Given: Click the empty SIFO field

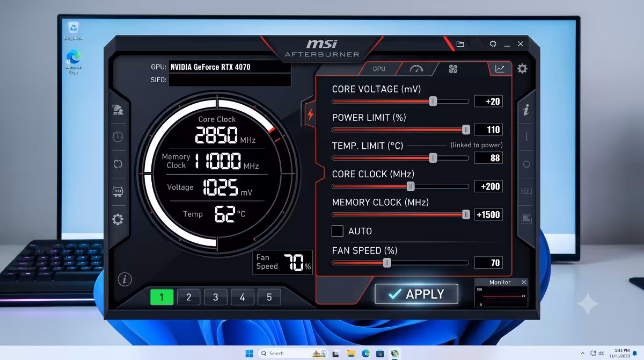Looking at the screenshot, I should coord(230,80).
